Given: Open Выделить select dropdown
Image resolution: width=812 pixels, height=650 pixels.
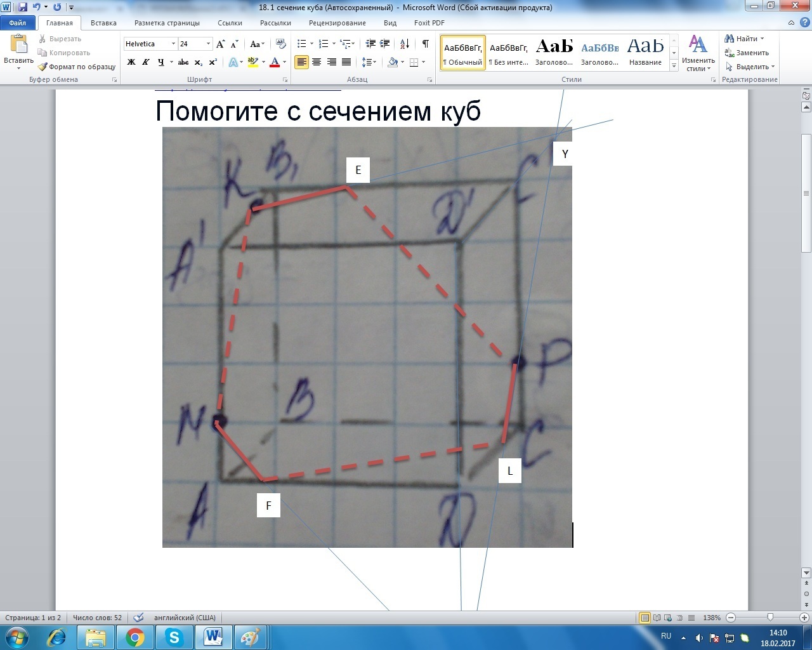Looking at the screenshot, I should click(x=750, y=67).
